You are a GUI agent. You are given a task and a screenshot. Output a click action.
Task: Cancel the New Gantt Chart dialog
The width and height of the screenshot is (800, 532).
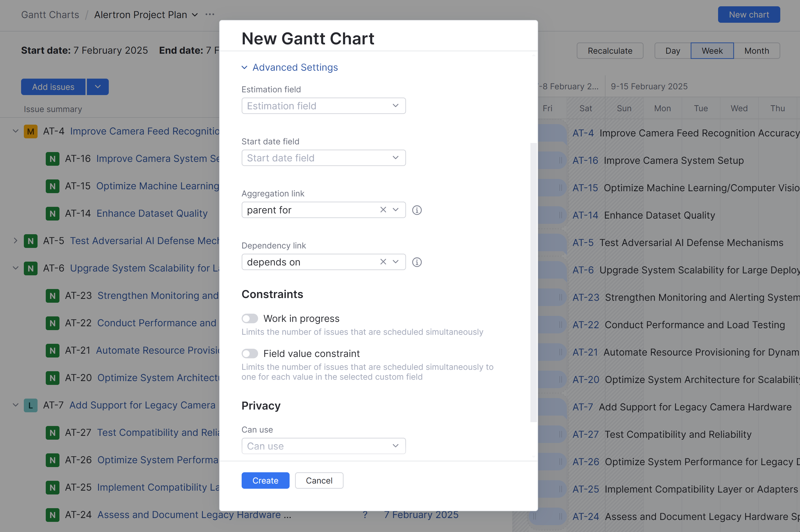pos(319,480)
